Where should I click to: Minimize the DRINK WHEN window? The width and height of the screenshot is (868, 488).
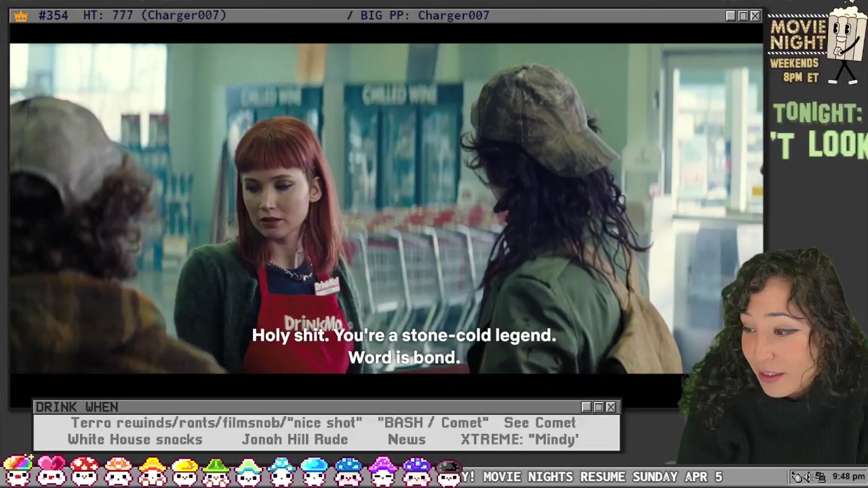click(586, 407)
